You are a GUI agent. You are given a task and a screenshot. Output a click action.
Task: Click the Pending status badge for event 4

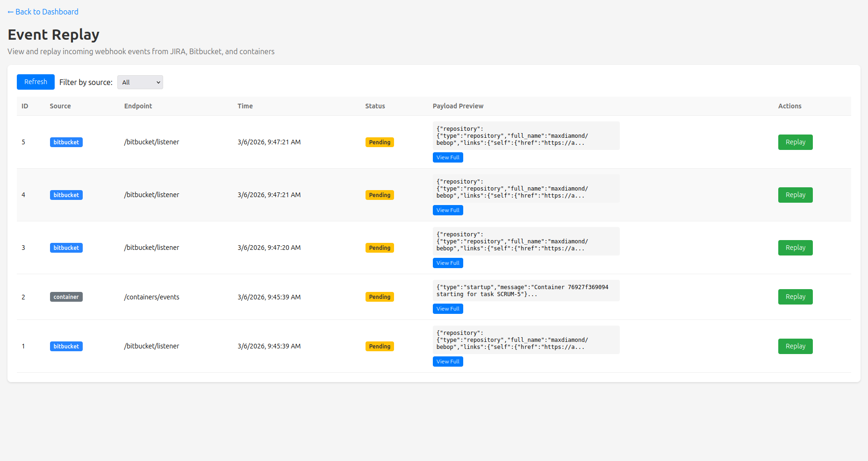[x=379, y=195]
